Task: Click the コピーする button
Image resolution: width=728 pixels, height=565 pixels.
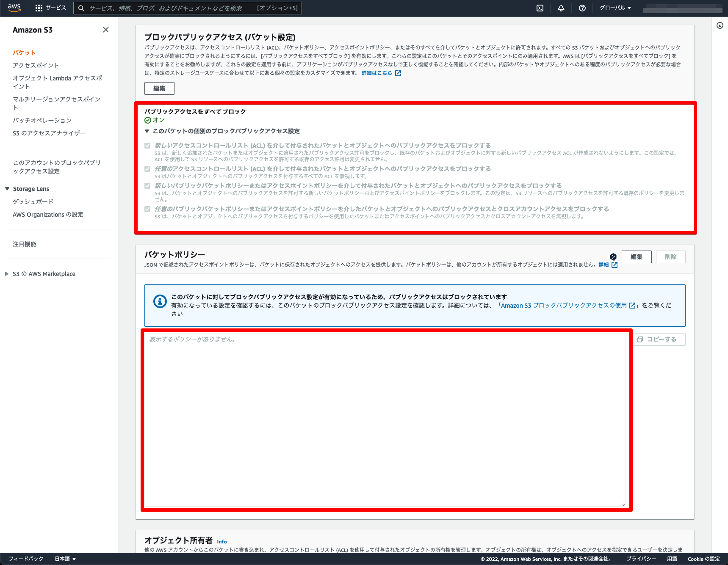Action: point(659,339)
